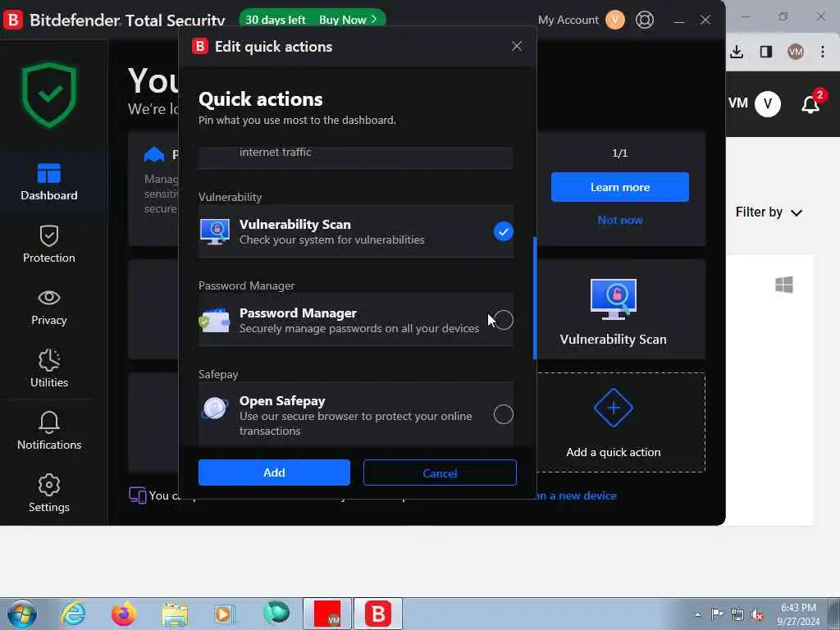Click Cancel in Edit quick actions
Screen dimensions: 840x630
pyautogui.click(x=440, y=472)
